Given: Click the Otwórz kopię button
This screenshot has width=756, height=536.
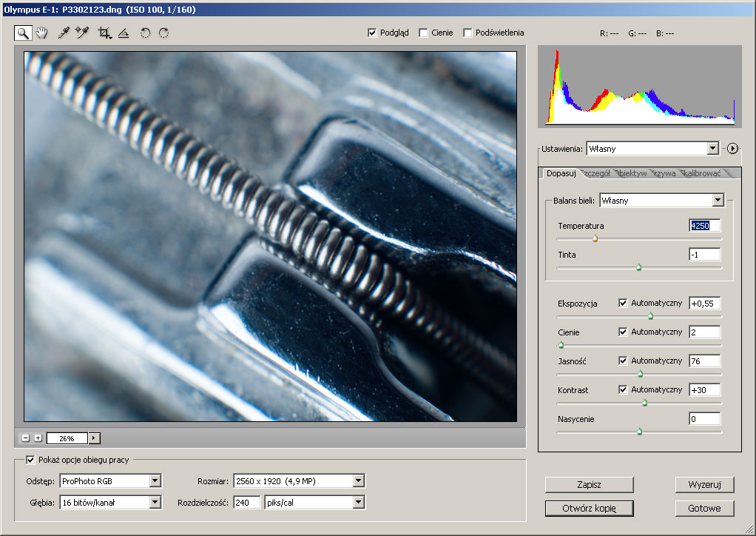Looking at the screenshot, I should pos(589,509).
